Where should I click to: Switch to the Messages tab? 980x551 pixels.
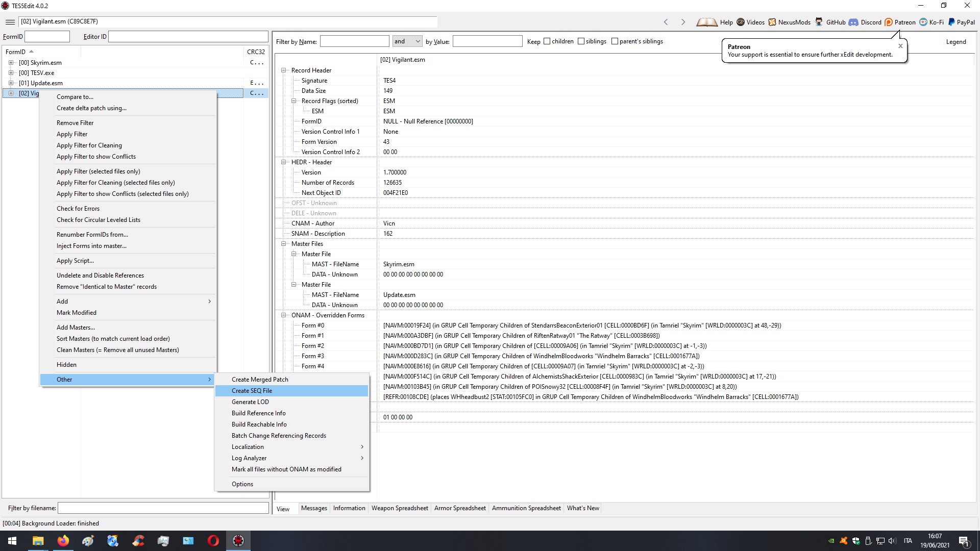314,508
